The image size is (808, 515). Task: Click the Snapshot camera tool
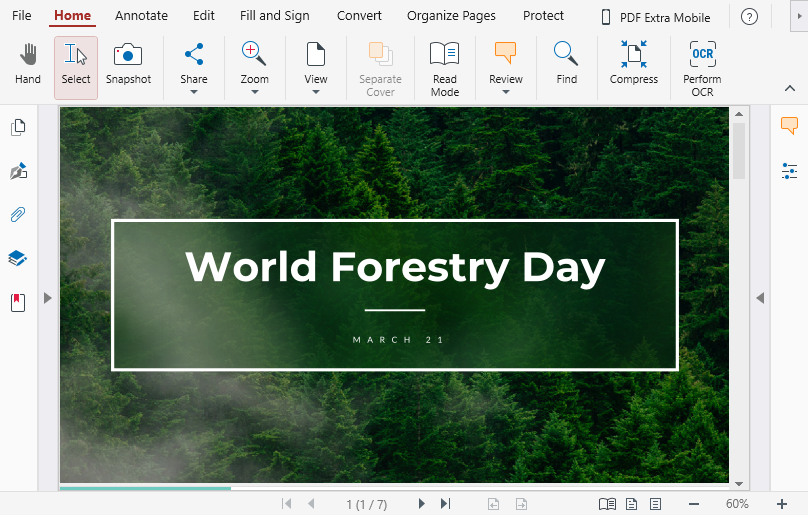(128, 65)
